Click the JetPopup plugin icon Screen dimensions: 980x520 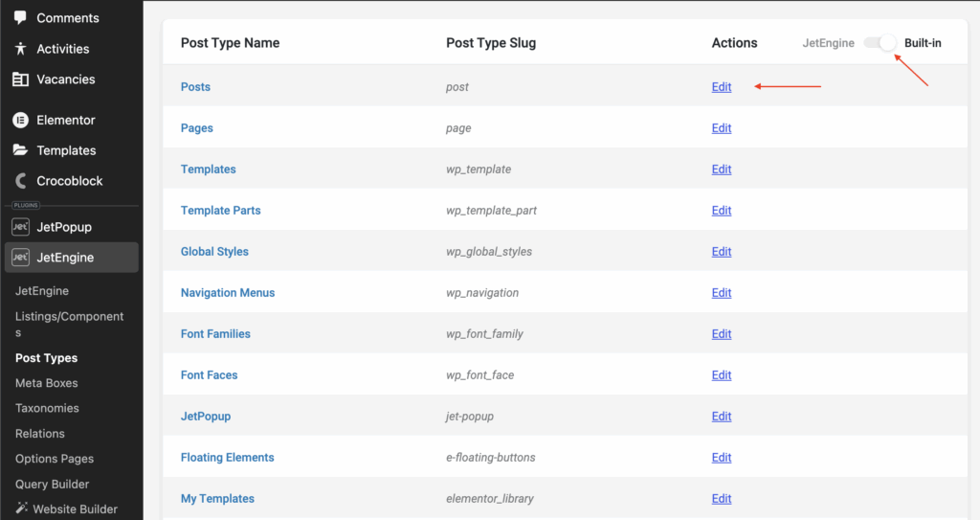(x=21, y=227)
